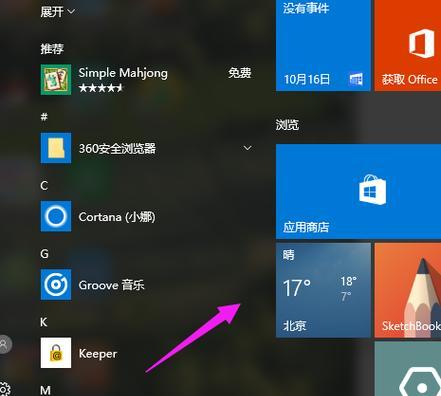Click the 360安全浏览器 label
The height and width of the screenshot is (396, 441).
(x=117, y=148)
